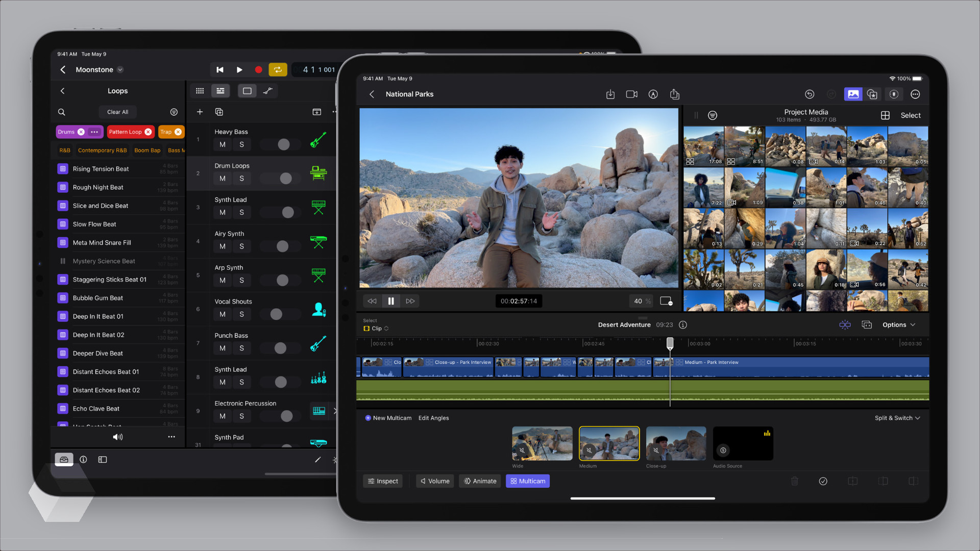
Task: Click the search icon in Loops panel
Action: 61,112
